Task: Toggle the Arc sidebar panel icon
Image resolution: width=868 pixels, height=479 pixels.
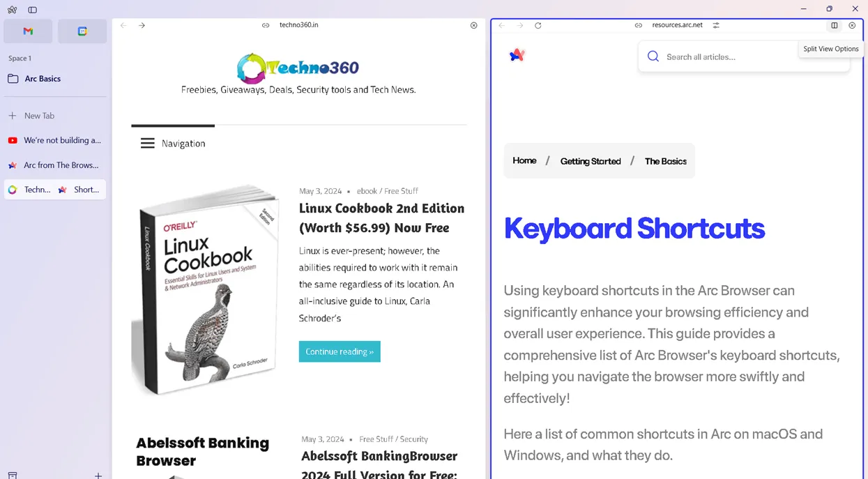Action: click(32, 10)
